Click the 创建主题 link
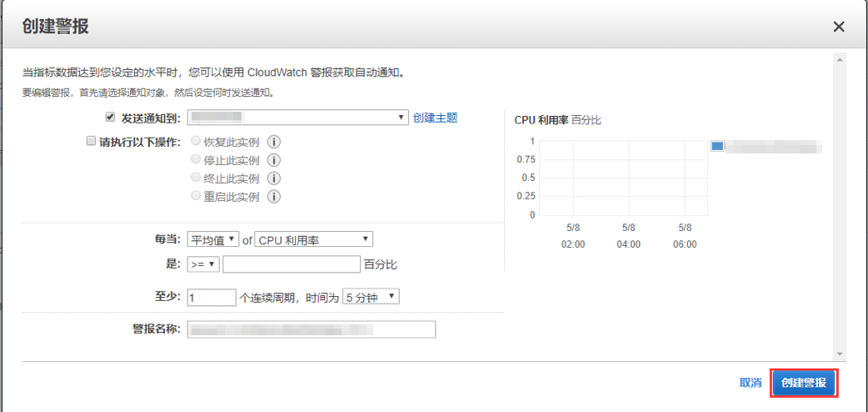The image size is (868, 412). [435, 118]
